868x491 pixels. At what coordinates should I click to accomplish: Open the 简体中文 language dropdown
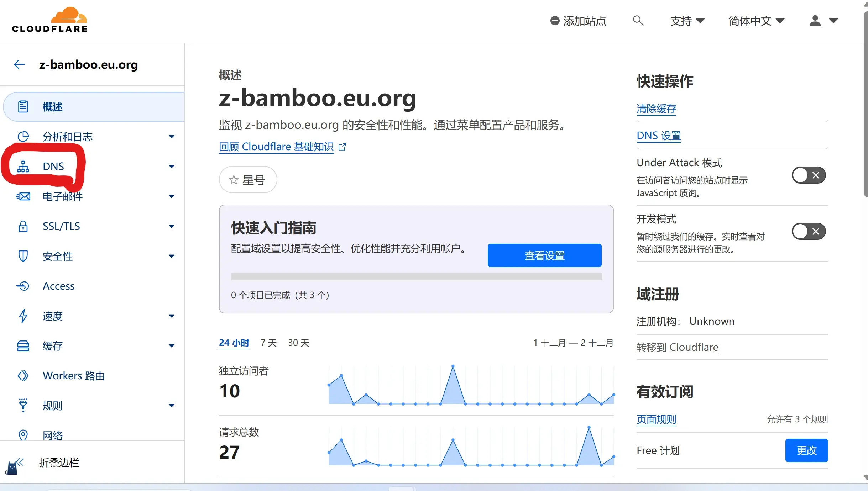(x=757, y=21)
